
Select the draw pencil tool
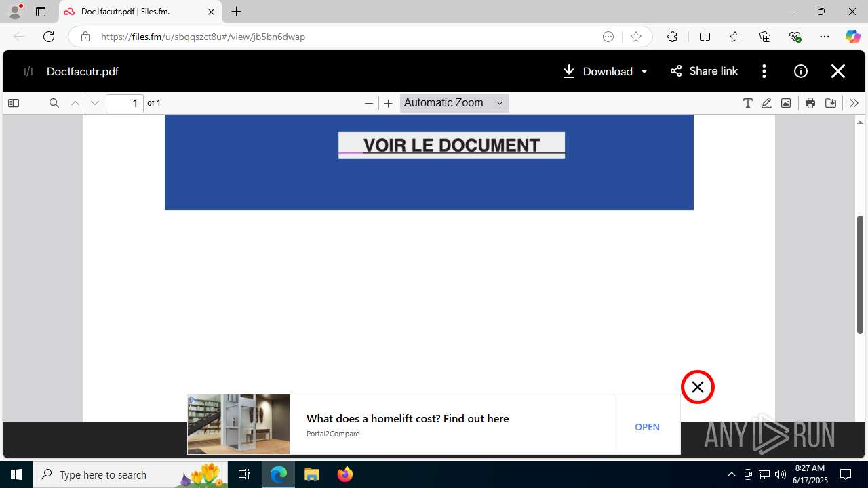click(766, 103)
